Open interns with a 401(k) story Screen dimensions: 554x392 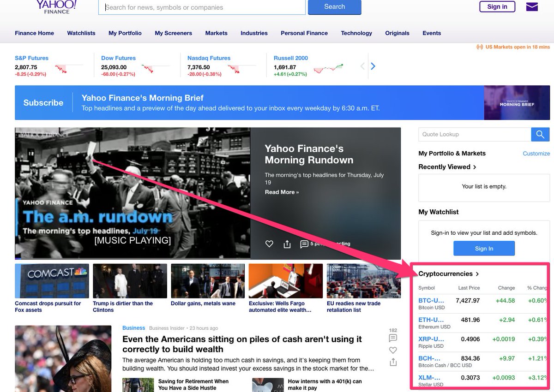[x=325, y=385]
